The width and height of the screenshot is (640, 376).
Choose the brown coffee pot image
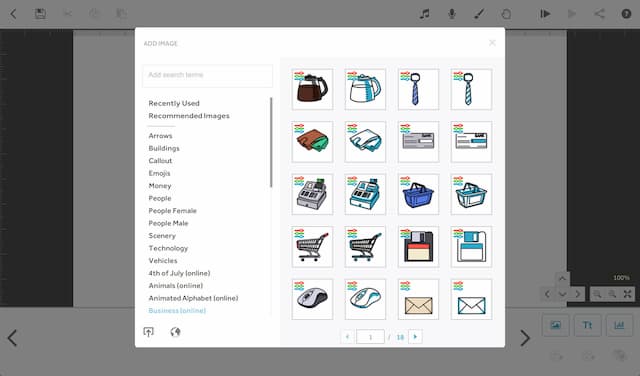(x=312, y=89)
